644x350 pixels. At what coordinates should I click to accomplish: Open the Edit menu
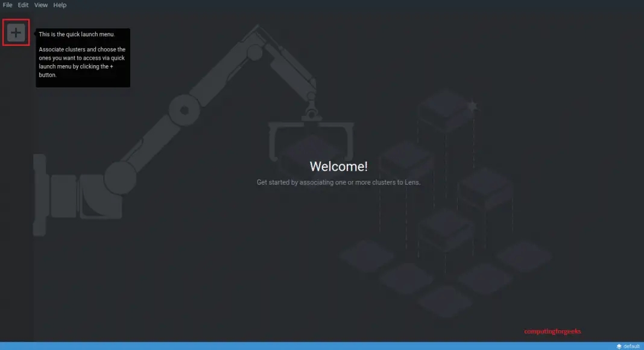[23, 5]
